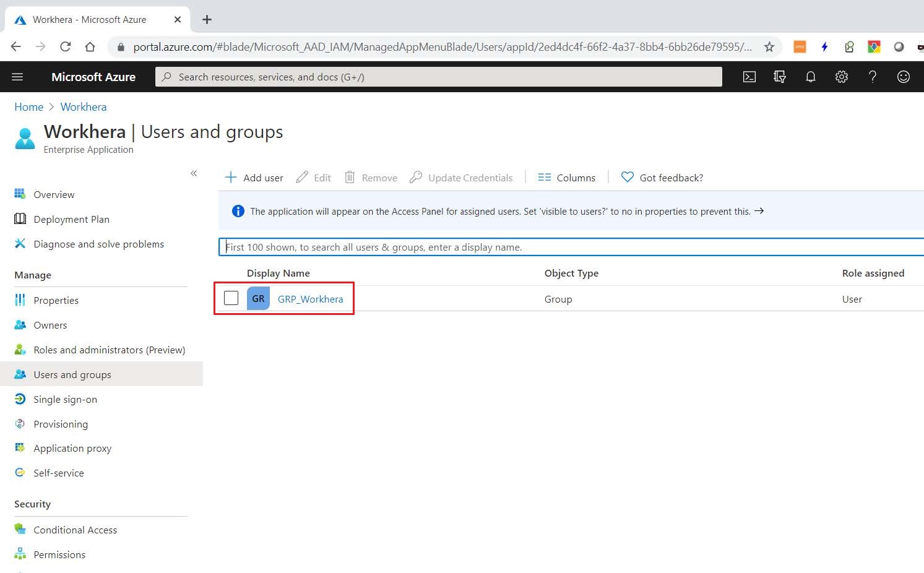Sort by Display Name column header
The height and width of the screenshot is (573, 924).
click(x=278, y=273)
